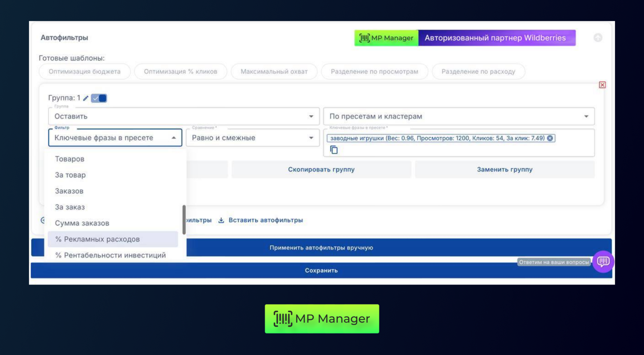Collapse the 'Ключевые фразы в пресете' filter dropdown
Image resolution: width=644 pixels, height=355 pixels.
(174, 138)
